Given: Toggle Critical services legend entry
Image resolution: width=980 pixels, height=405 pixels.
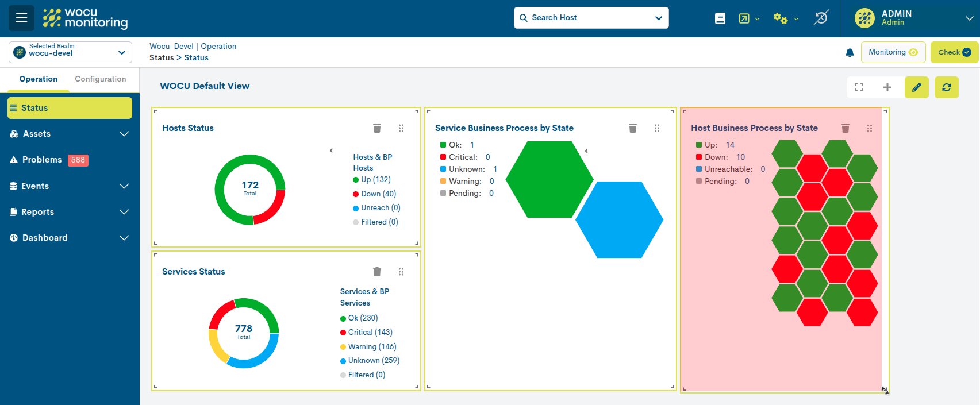Looking at the screenshot, I should [x=370, y=333].
